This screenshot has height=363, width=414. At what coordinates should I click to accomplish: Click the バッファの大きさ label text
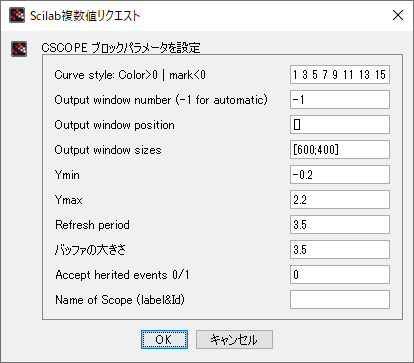click(x=90, y=250)
